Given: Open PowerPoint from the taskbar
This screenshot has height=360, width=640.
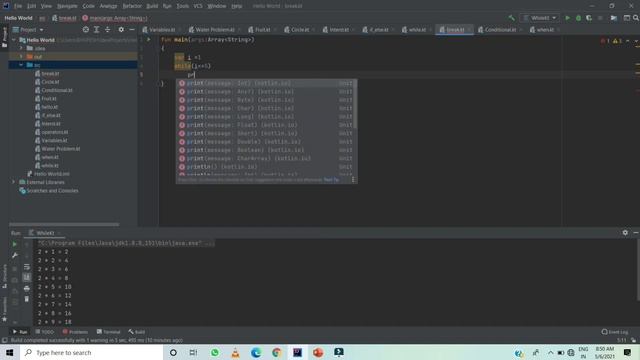Looking at the screenshot, I should (318, 352).
